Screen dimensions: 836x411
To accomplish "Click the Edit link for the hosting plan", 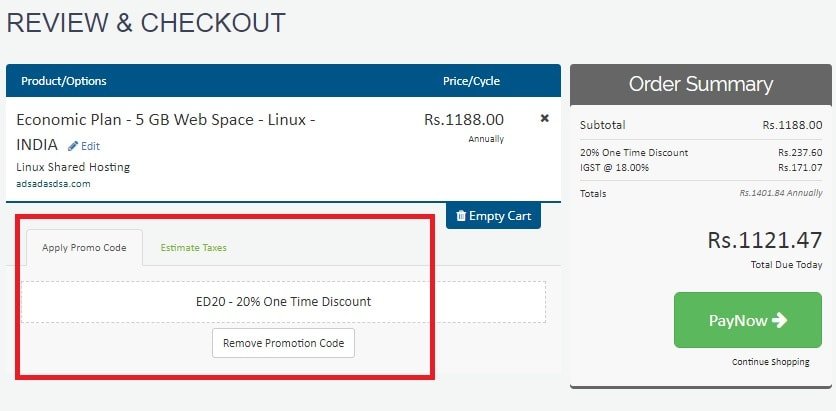I will point(84,146).
